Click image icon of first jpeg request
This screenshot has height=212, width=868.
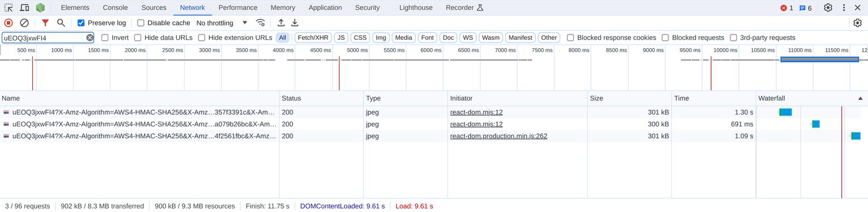(6, 112)
